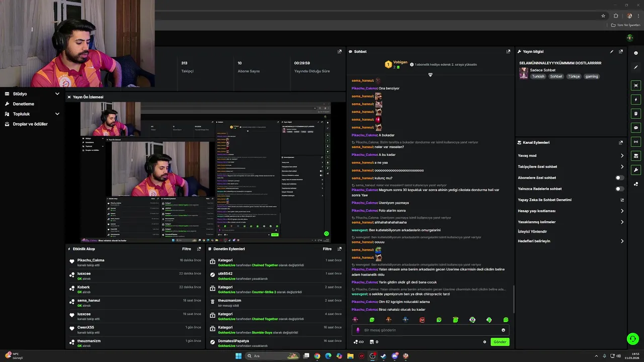
Task: Pop out the Kanal Eylemleri panel
Action: point(621,142)
